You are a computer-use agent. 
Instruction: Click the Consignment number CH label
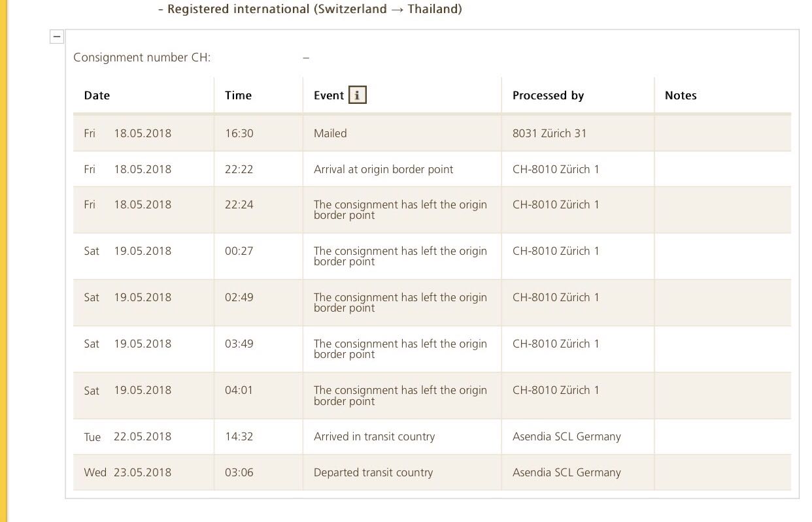pos(142,57)
